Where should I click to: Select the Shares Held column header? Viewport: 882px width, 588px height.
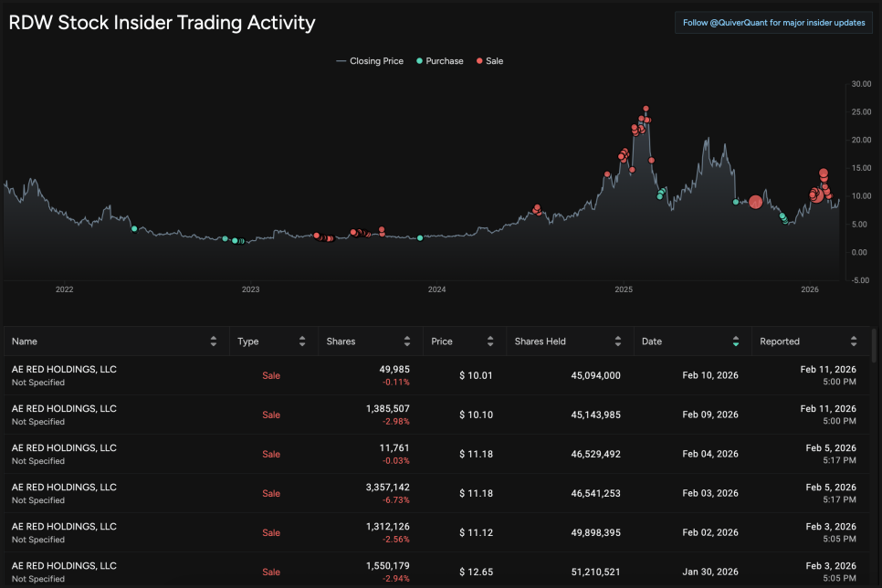540,341
